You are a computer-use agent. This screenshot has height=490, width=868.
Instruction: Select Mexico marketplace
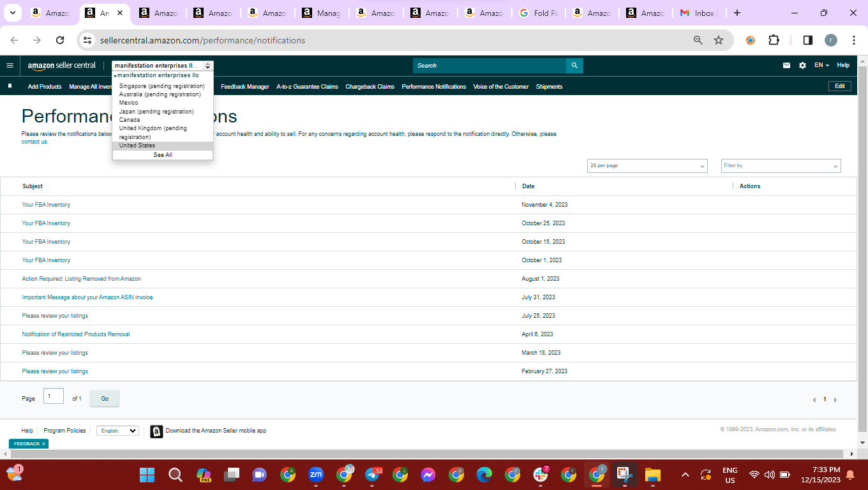[x=129, y=103]
